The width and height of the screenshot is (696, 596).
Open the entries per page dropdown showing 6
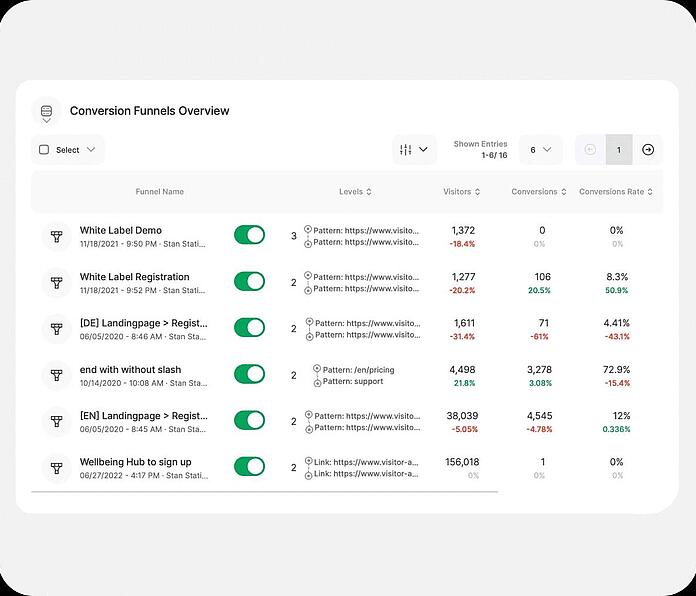[541, 150]
